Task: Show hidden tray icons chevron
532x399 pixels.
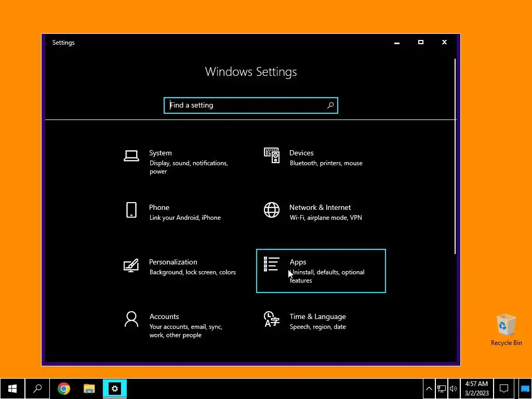Action: (x=429, y=389)
